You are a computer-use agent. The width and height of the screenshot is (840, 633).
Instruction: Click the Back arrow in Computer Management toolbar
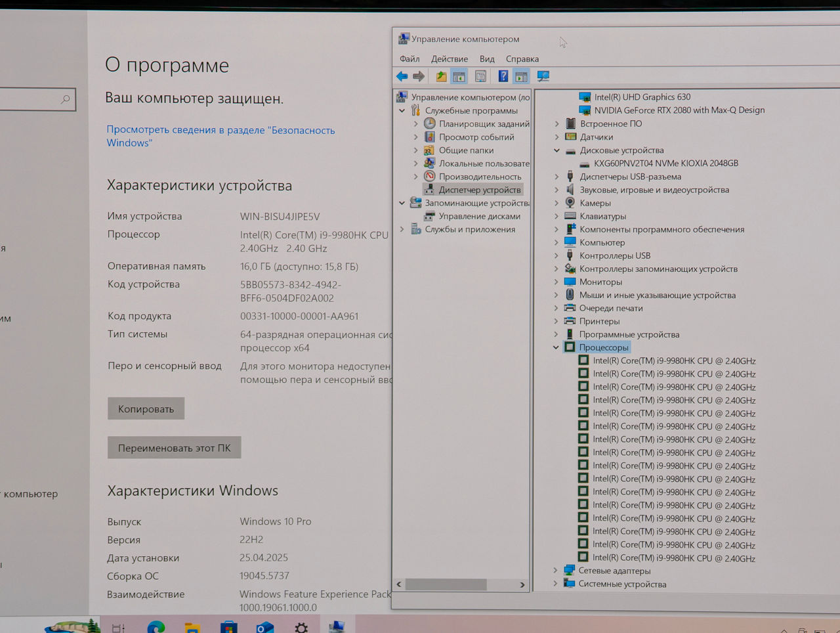(x=402, y=77)
